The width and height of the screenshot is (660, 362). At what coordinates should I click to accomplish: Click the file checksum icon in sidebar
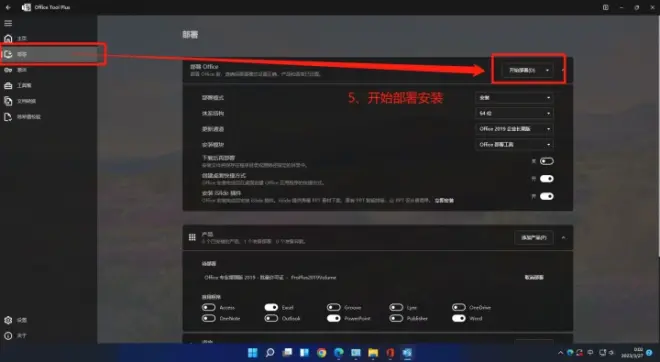(x=8, y=117)
